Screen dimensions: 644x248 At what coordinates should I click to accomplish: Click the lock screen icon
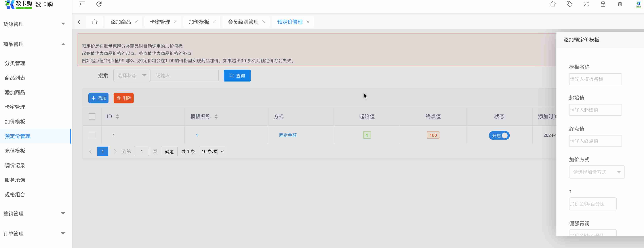[x=603, y=4]
